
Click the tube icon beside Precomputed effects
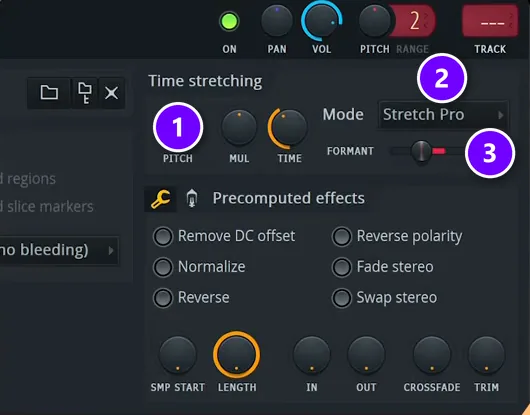[x=192, y=198]
